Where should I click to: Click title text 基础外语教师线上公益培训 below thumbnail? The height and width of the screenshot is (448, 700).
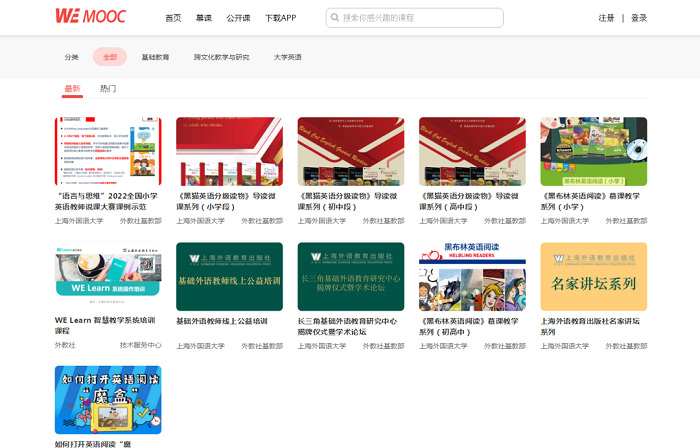click(x=222, y=321)
